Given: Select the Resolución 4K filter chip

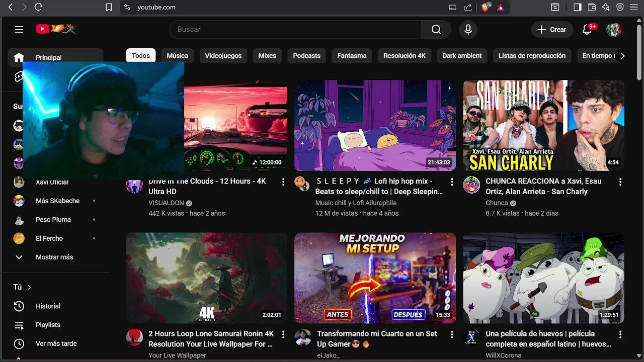Looking at the screenshot, I should tap(405, 56).
